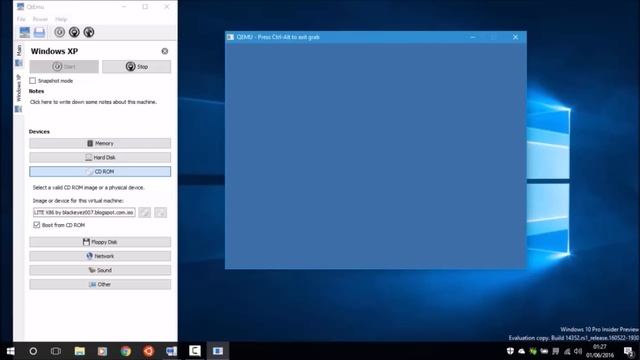Click inside the QEMU display area
The image size is (640, 360).
376,156
